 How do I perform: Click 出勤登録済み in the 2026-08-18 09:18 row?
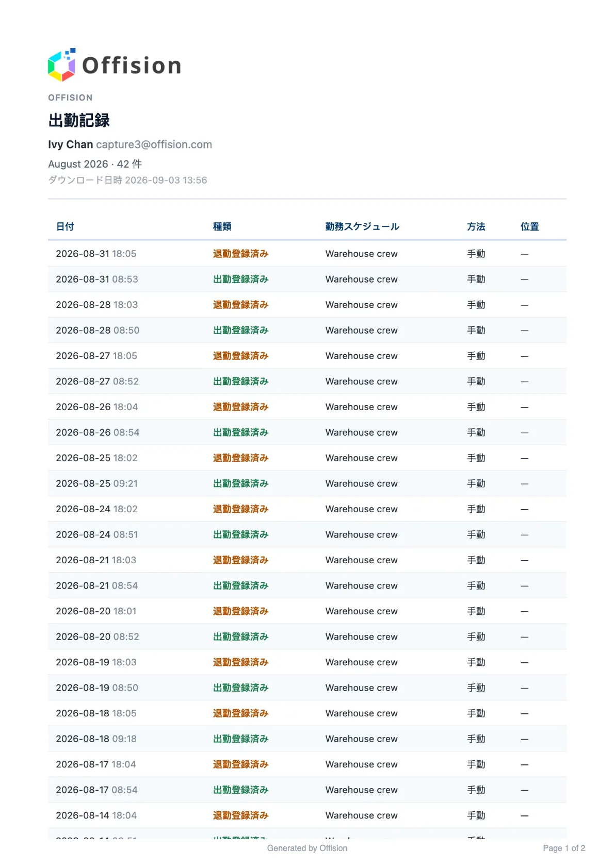241,739
